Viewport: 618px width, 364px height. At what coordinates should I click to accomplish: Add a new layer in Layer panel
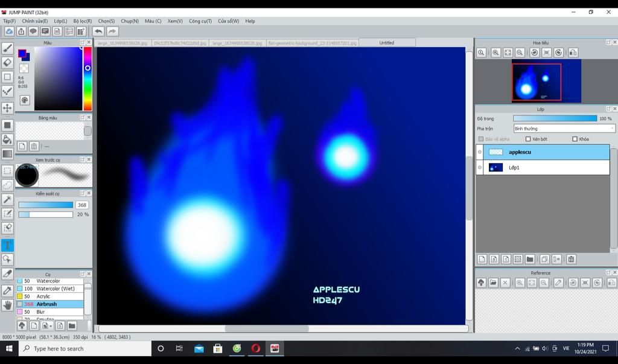pos(482,259)
